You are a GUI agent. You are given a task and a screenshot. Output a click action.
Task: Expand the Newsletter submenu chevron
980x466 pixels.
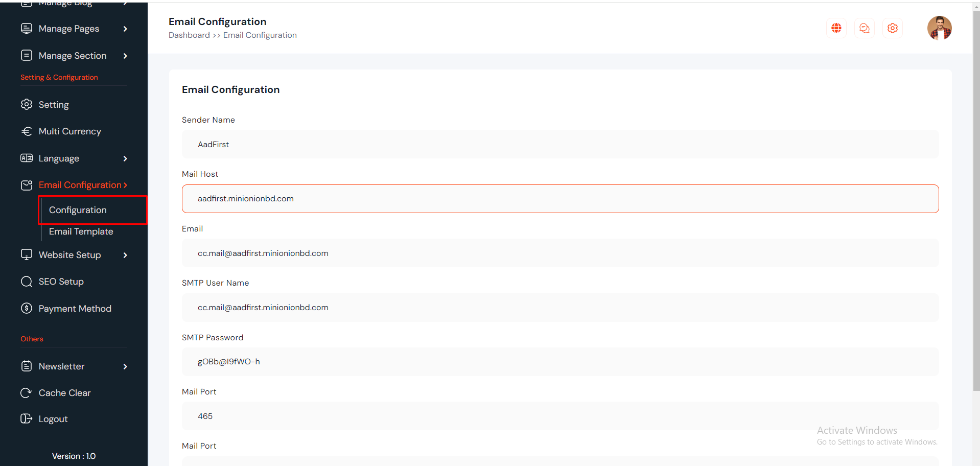(125, 366)
